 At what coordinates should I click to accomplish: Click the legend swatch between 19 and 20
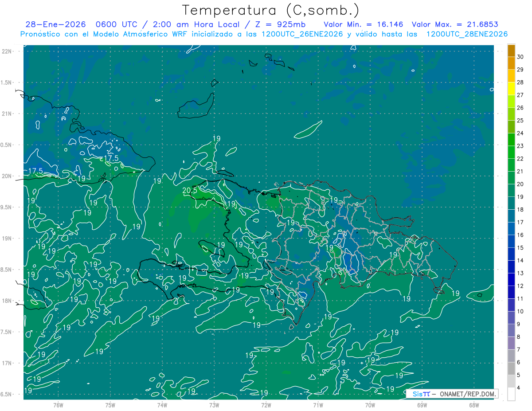click(511, 191)
